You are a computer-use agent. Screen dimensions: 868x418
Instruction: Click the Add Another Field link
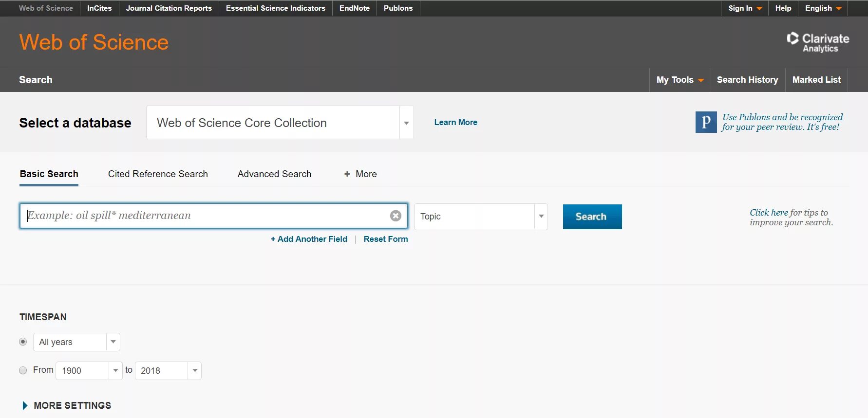pos(309,239)
